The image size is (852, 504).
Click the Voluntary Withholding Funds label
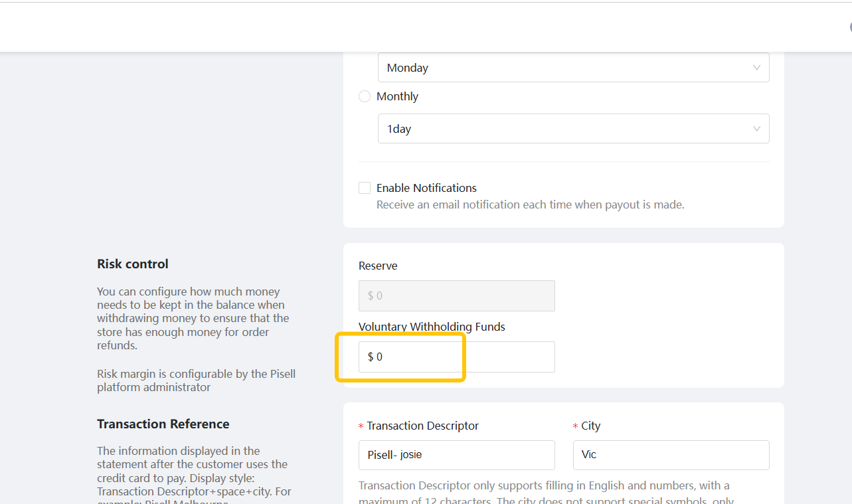432,327
